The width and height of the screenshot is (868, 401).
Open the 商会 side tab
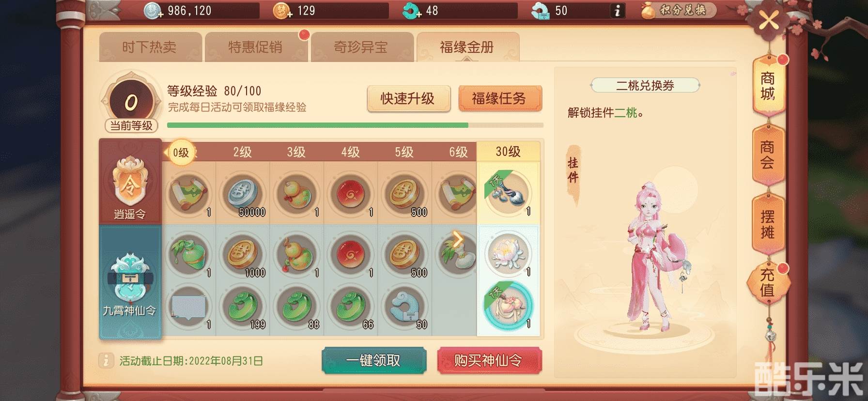tap(768, 155)
